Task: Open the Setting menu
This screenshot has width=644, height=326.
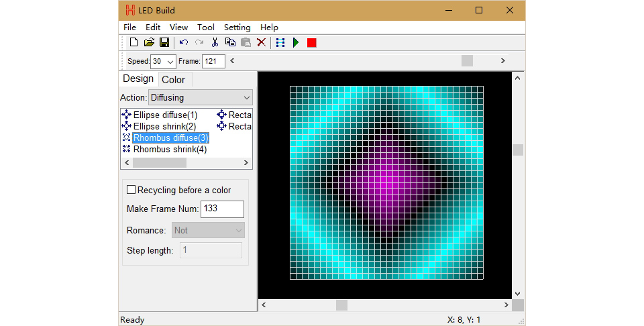Action: pyautogui.click(x=237, y=28)
